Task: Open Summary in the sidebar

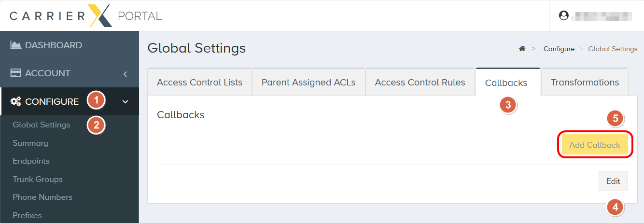Action: click(30, 143)
